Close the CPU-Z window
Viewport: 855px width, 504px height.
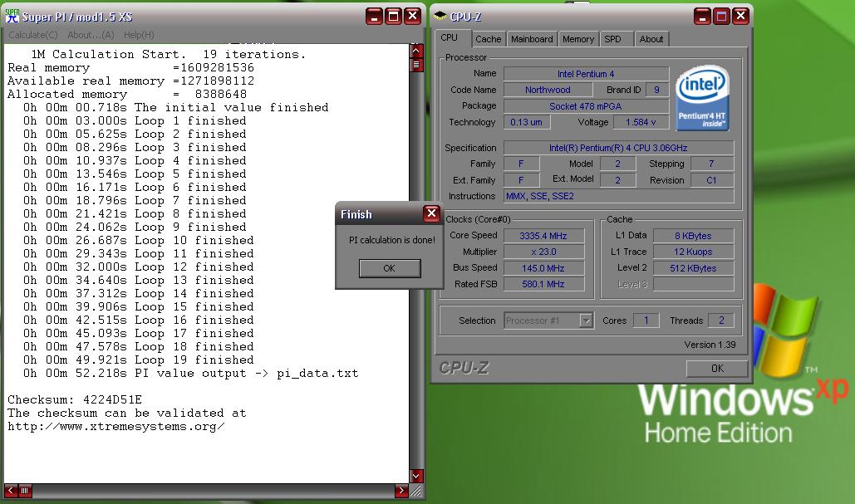(x=740, y=17)
